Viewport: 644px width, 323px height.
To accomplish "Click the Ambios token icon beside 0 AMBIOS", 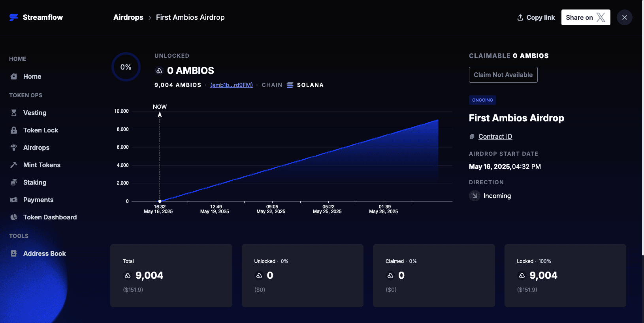I will point(159,71).
